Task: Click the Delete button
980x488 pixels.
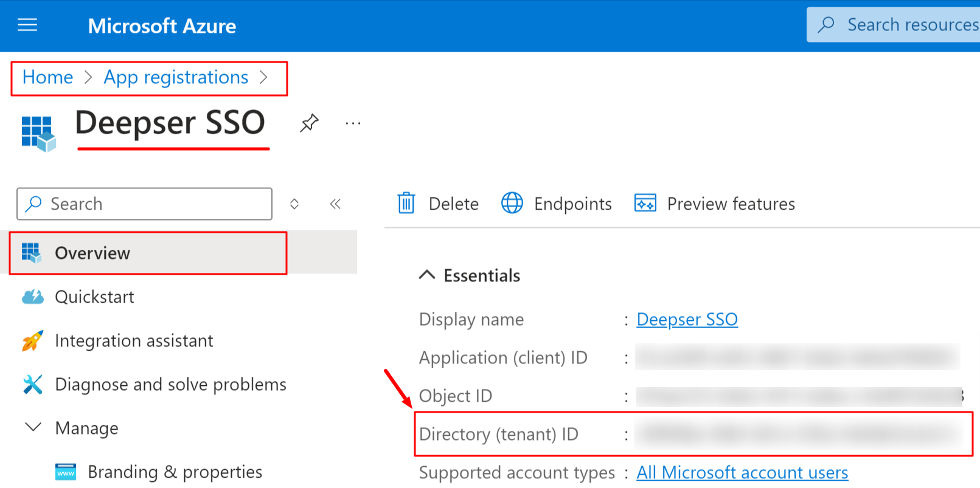Action: point(438,204)
